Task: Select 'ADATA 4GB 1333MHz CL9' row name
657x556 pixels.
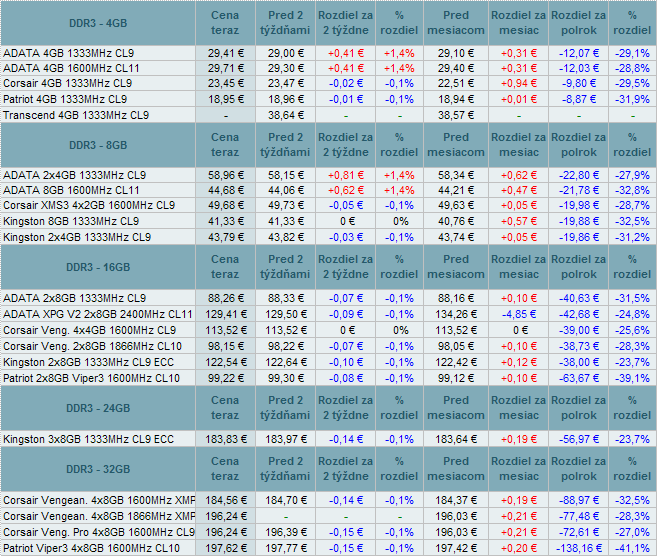Action: (69, 53)
